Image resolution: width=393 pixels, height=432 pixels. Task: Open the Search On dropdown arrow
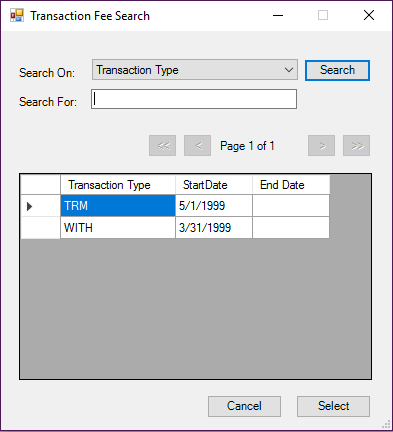[289, 70]
